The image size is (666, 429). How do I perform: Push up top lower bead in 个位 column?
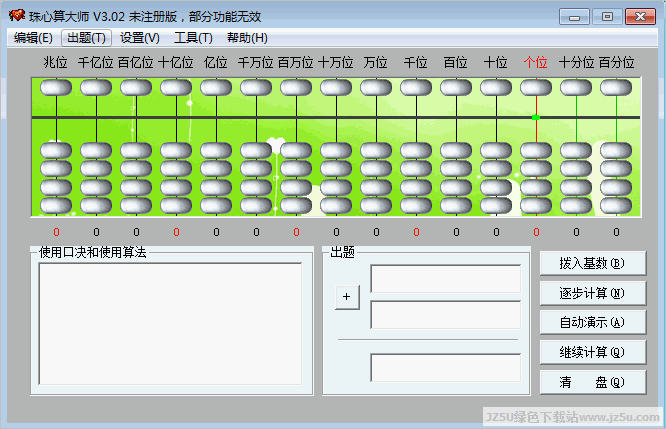pos(536,150)
